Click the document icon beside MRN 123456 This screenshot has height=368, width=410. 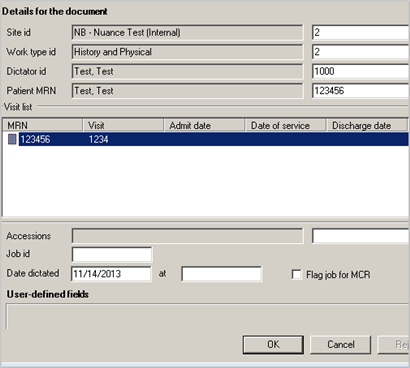(x=12, y=139)
